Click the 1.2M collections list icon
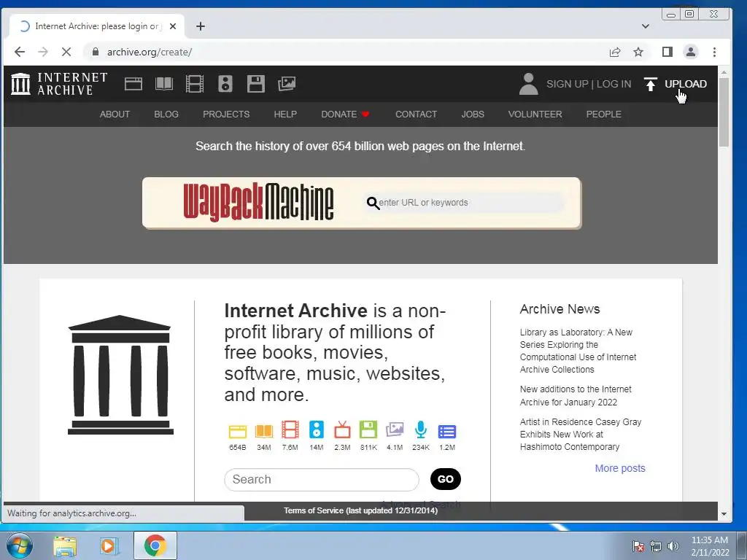This screenshot has height=560, width=747. pyautogui.click(x=447, y=432)
